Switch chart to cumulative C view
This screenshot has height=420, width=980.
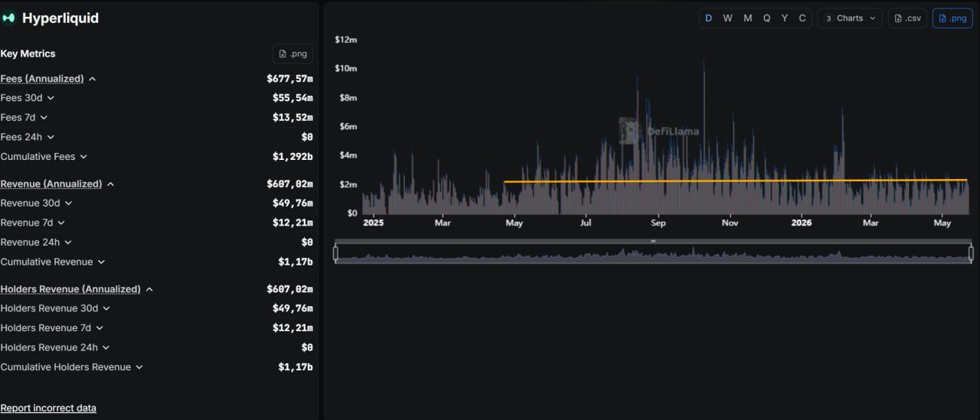coord(802,18)
